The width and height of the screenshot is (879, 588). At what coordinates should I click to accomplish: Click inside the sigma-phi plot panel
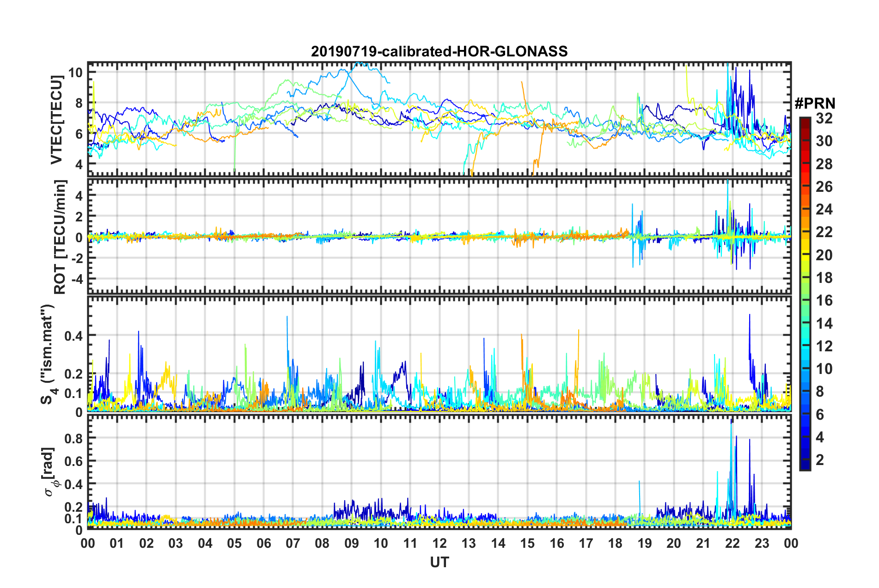click(x=439, y=472)
